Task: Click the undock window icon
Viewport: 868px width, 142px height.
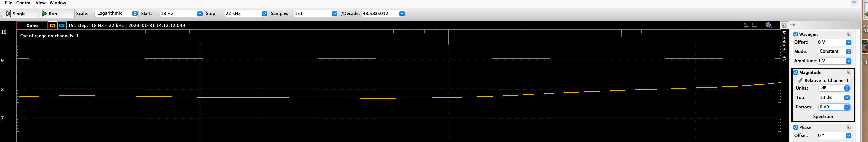Action: [x=854, y=3]
